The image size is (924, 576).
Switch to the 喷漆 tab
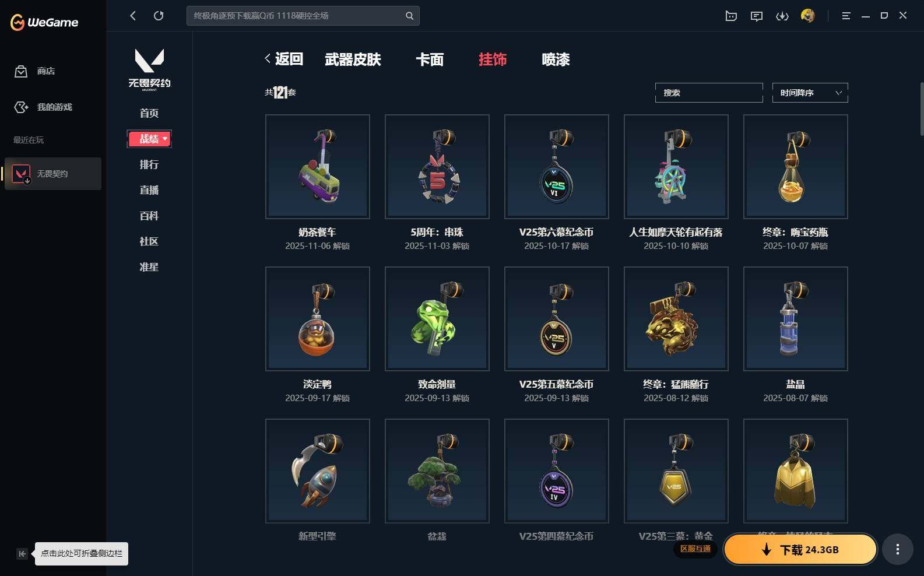[x=556, y=59]
